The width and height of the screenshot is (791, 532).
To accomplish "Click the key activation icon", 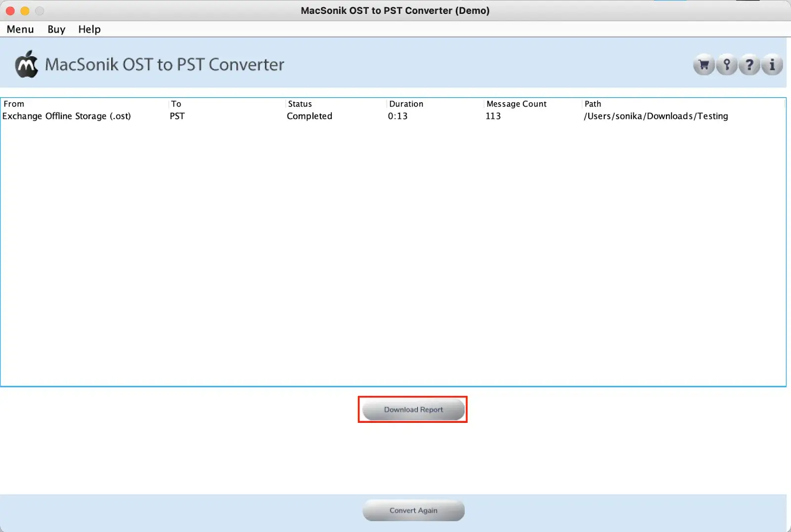I will coord(727,65).
